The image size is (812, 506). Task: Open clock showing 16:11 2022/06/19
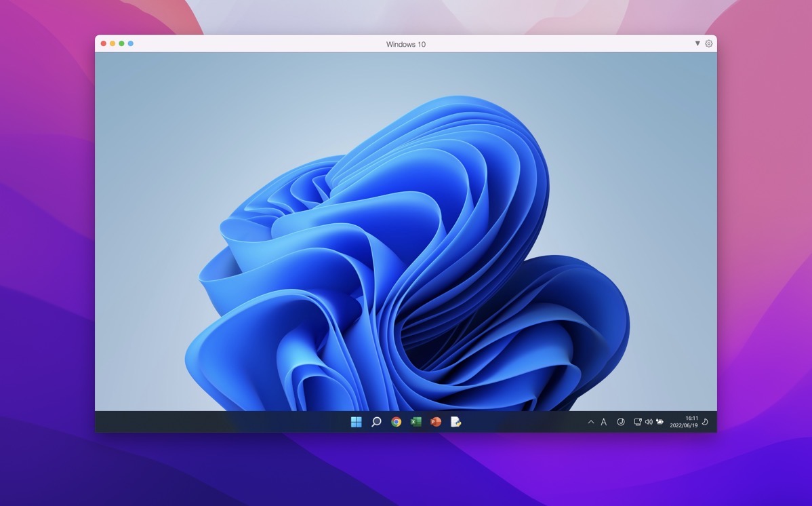point(684,422)
